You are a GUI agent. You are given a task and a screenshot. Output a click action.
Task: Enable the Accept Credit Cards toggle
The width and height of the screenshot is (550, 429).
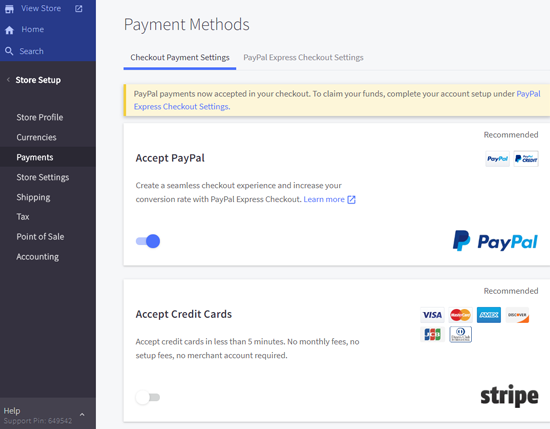click(148, 397)
